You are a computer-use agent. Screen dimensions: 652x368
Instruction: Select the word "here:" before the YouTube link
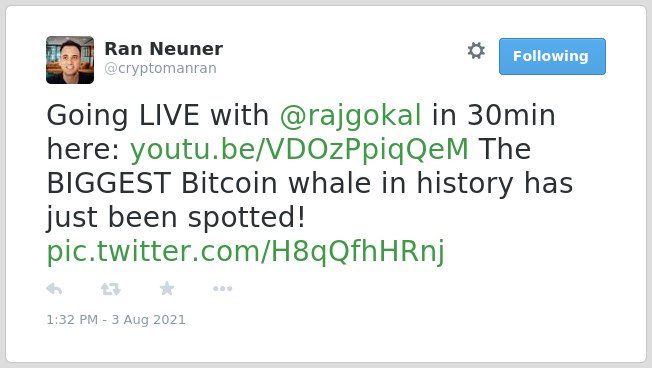tap(83, 149)
